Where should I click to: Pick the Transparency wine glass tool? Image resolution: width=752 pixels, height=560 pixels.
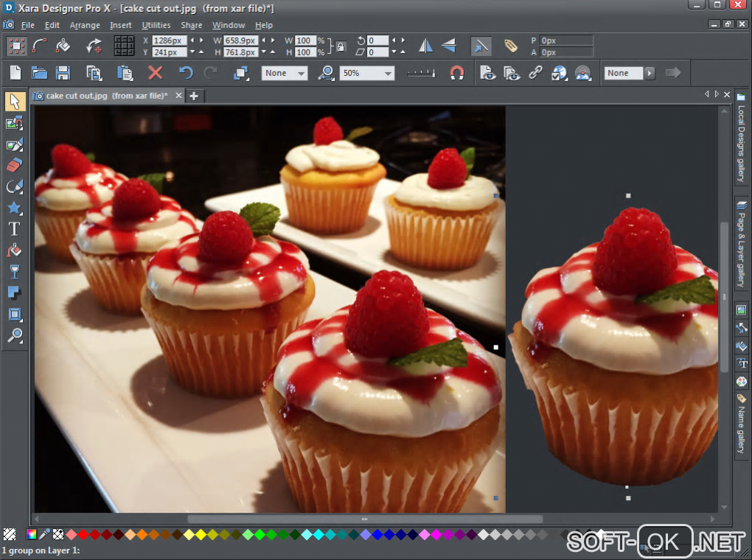14,272
